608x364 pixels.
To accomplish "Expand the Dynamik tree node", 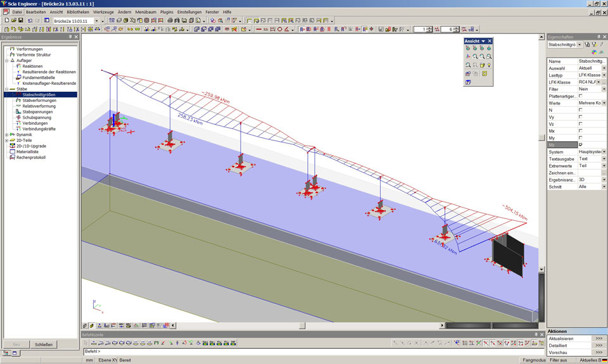I will tap(6, 134).
